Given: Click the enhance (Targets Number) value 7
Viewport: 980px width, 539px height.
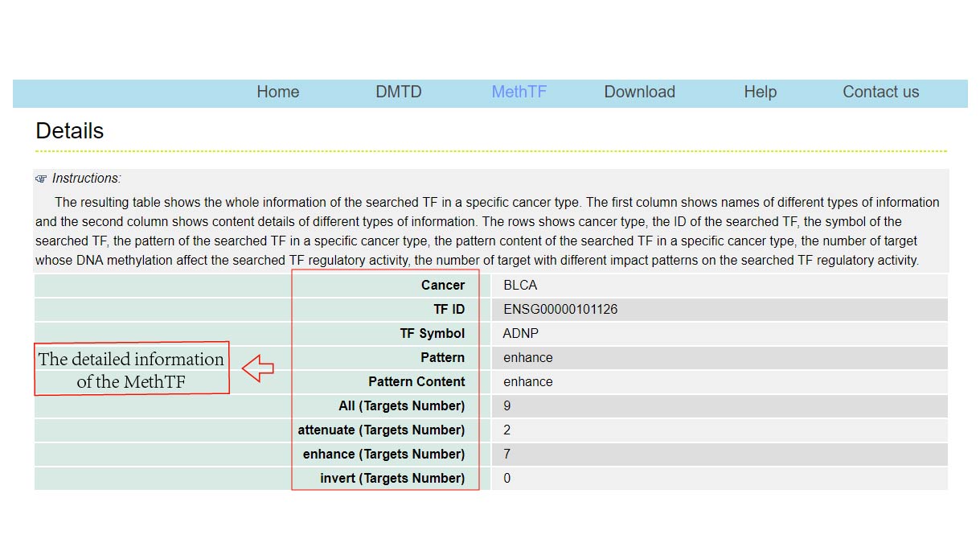Looking at the screenshot, I should 506,454.
